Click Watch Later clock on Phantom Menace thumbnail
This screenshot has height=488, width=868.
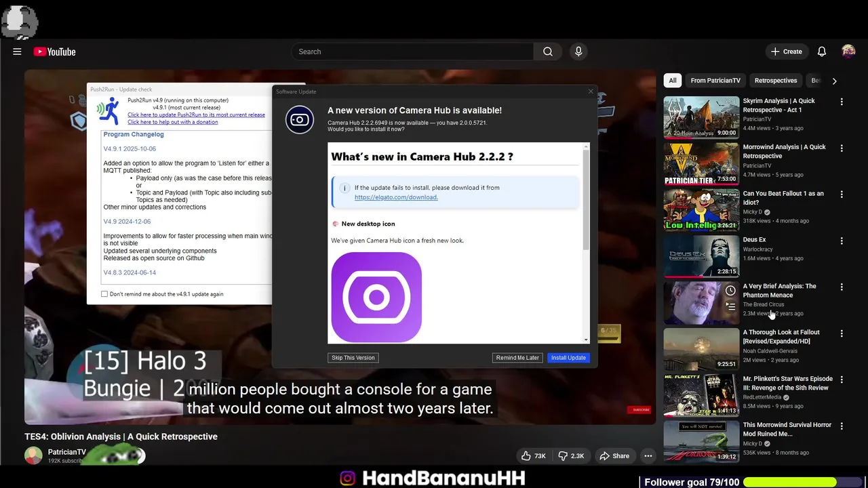730,291
